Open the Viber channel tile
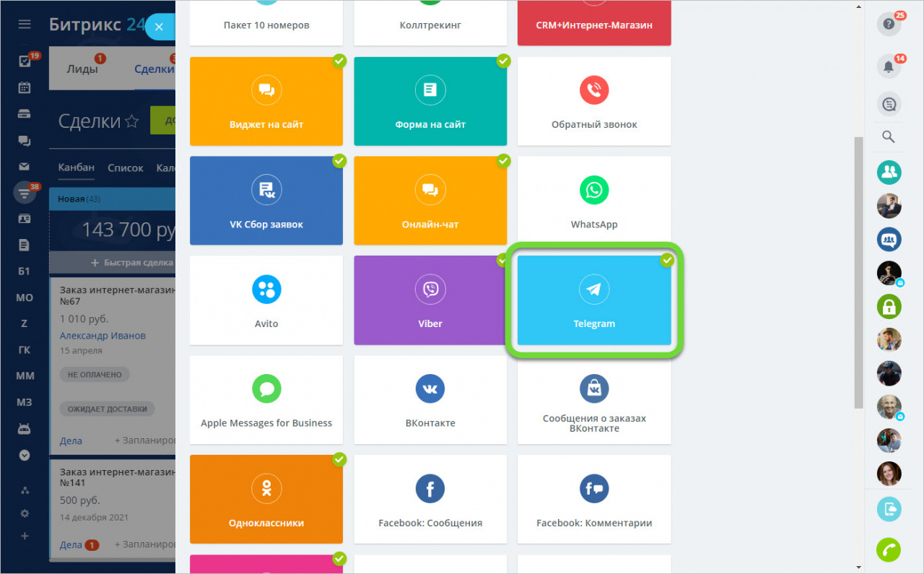924x574 pixels. pyautogui.click(x=430, y=300)
